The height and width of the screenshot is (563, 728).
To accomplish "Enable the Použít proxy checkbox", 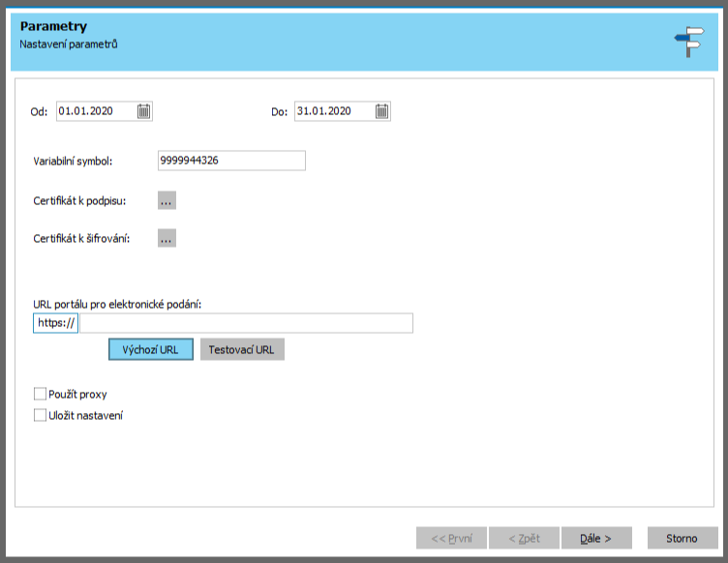I will point(40,394).
